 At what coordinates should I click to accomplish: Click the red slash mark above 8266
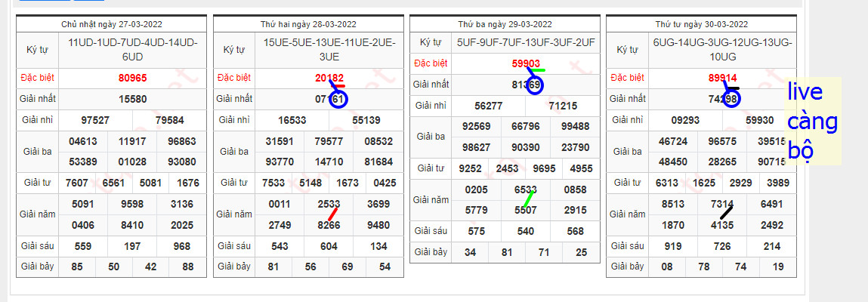click(x=333, y=214)
